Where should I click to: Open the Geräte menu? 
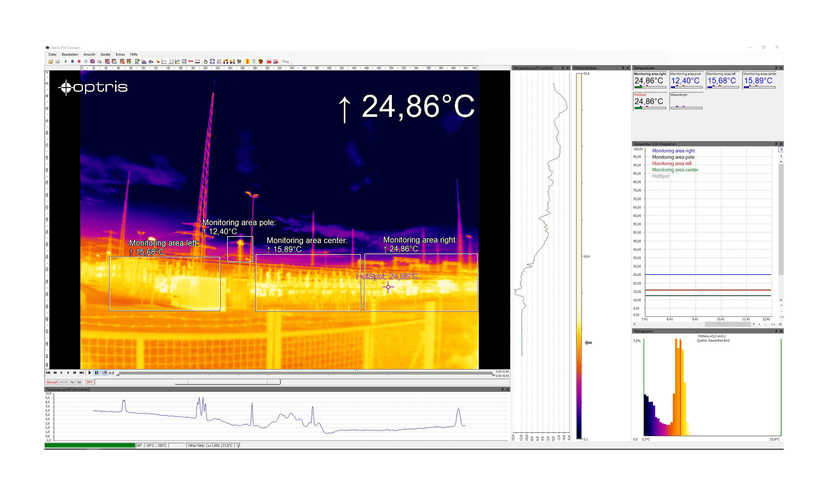pyautogui.click(x=106, y=54)
